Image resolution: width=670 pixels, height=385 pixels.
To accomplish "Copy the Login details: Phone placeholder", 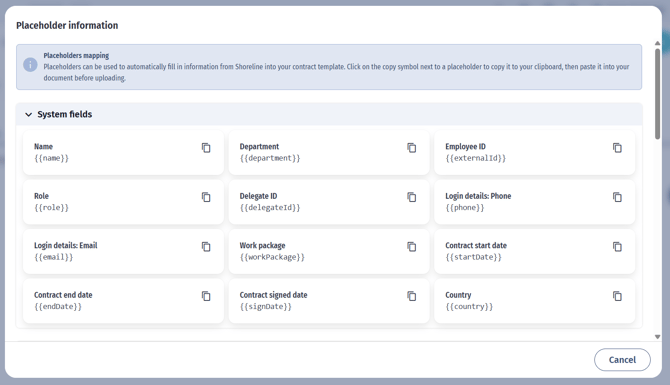I will click(x=617, y=197).
